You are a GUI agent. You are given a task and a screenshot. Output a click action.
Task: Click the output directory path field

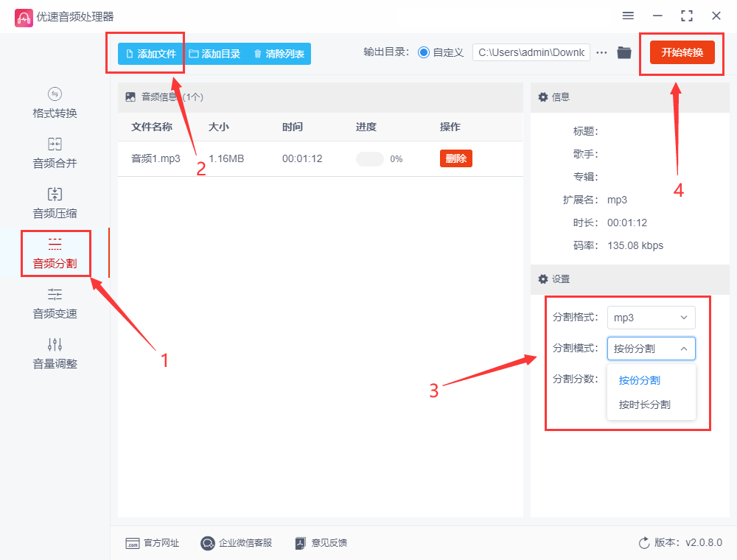(531, 52)
